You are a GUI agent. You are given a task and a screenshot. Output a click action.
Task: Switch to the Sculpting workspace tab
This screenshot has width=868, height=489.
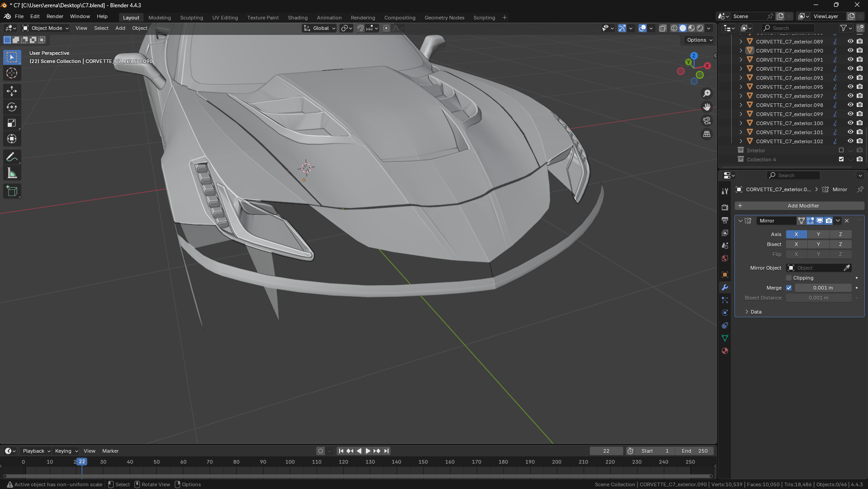click(191, 18)
